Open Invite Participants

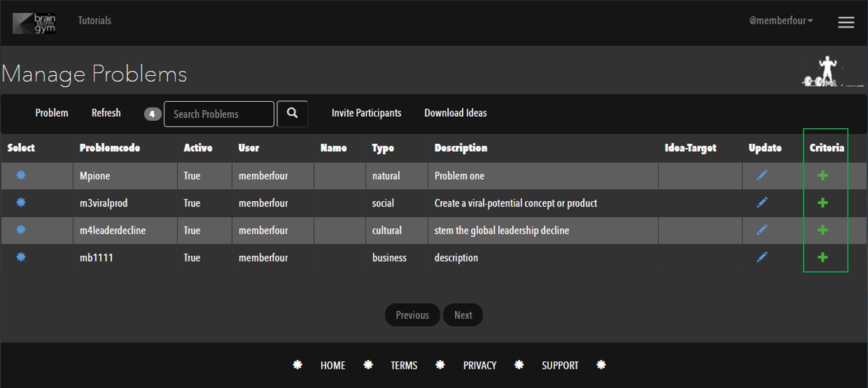[x=366, y=113]
